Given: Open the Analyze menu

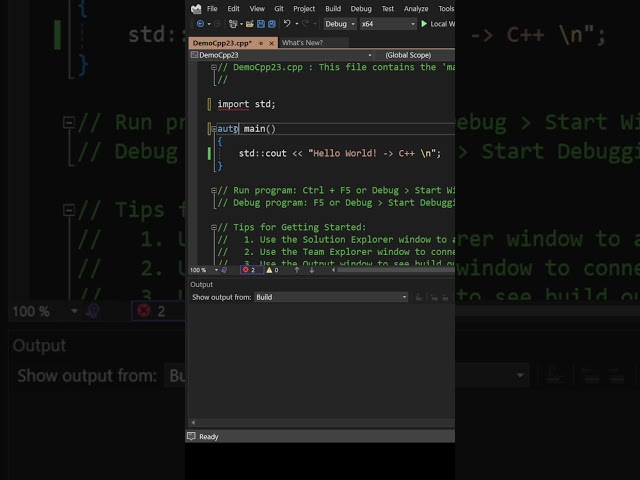Looking at the screenshot, I should click(416, 9).
